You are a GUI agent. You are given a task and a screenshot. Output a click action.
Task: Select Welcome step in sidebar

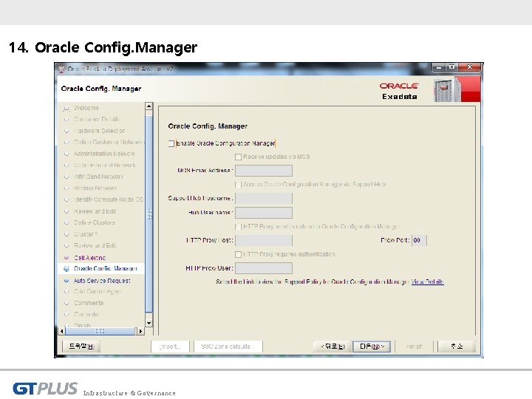pyautogui.click(x=86, y=108)
